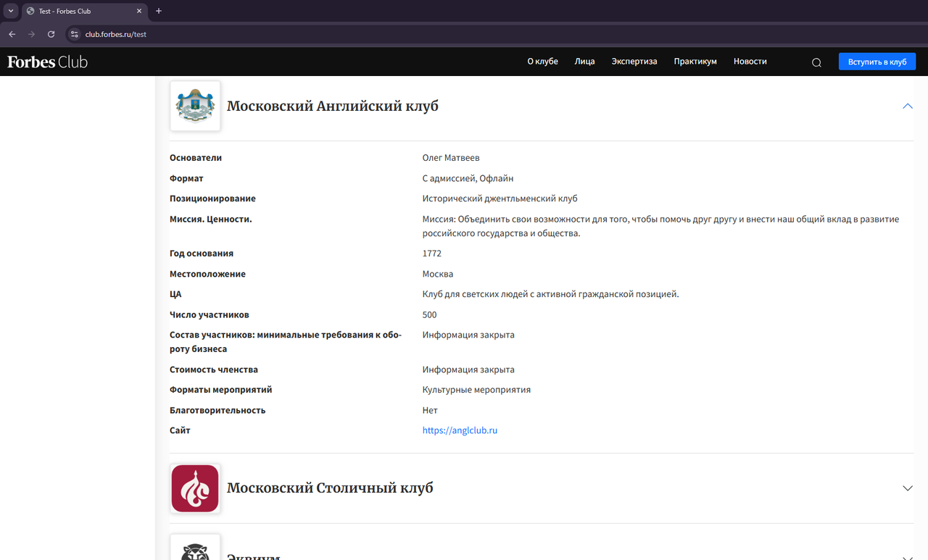Click the Благотворительность label

click(x=217, y=410)
